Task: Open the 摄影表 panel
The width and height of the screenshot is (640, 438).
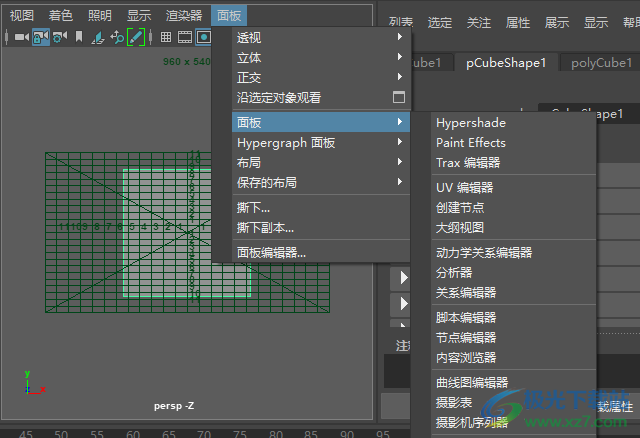Action: click(x=513, y=402)
